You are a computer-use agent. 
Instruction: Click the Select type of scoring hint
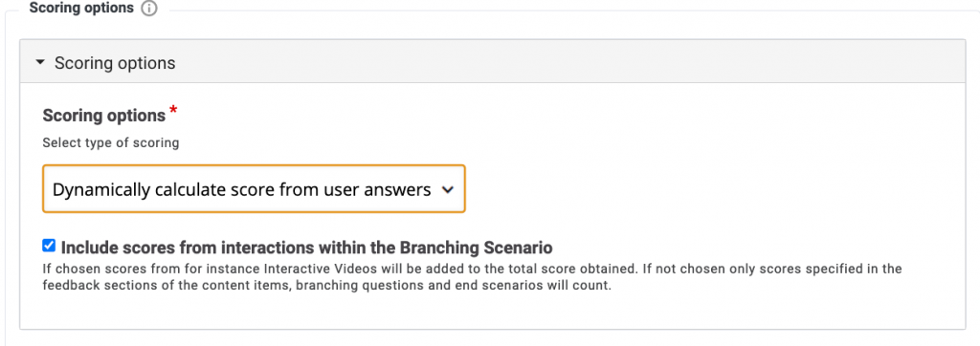(111, 143)
